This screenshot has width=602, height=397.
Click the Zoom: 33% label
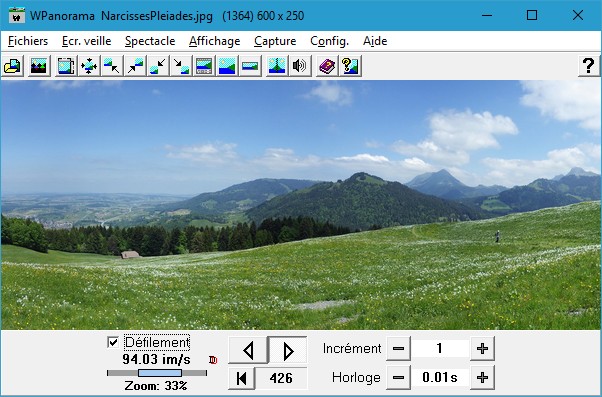[x=156, y=385]
